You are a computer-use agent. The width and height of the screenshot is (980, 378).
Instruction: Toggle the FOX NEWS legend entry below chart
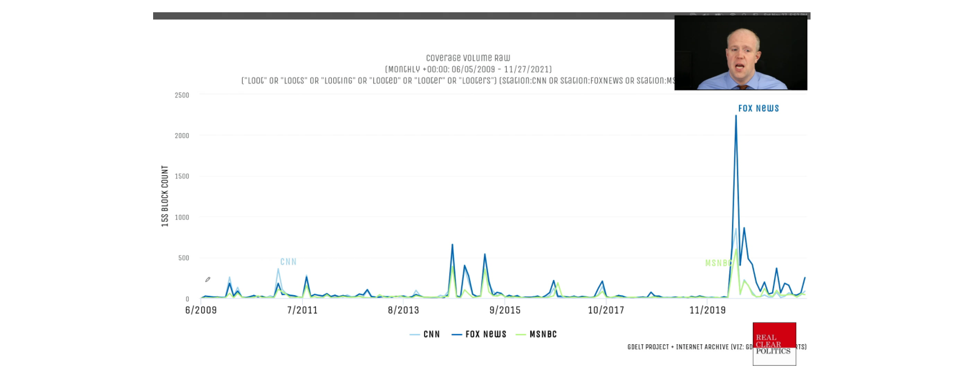pyautogui.click(x=479, y=334)
